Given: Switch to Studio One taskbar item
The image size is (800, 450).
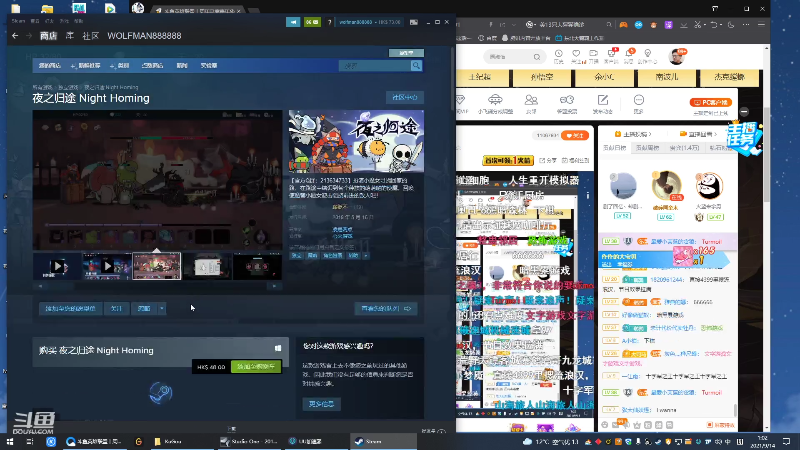Looking at the screenshot, I should (x=249, y=441).
